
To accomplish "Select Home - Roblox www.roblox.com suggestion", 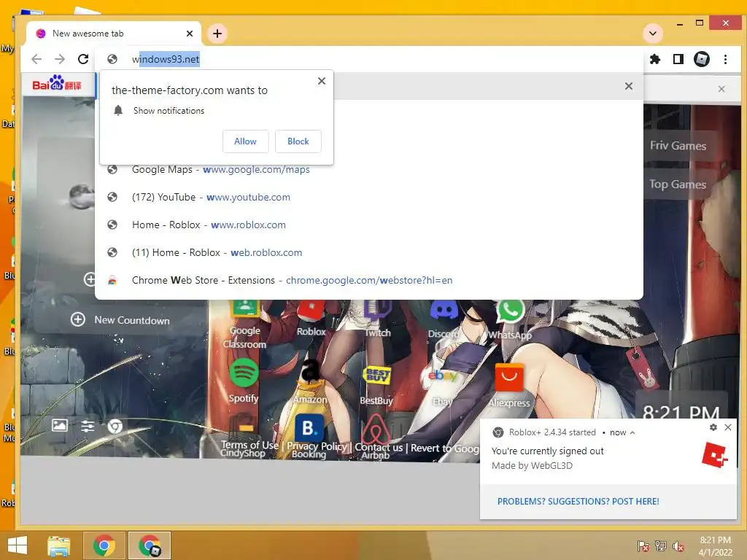I will click(x=368, y=225).
